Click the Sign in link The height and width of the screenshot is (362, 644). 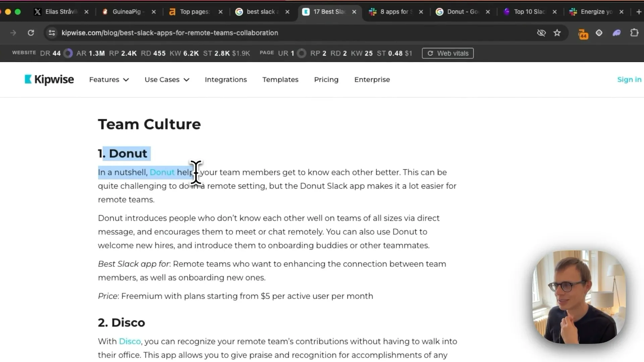click(629, 80)
